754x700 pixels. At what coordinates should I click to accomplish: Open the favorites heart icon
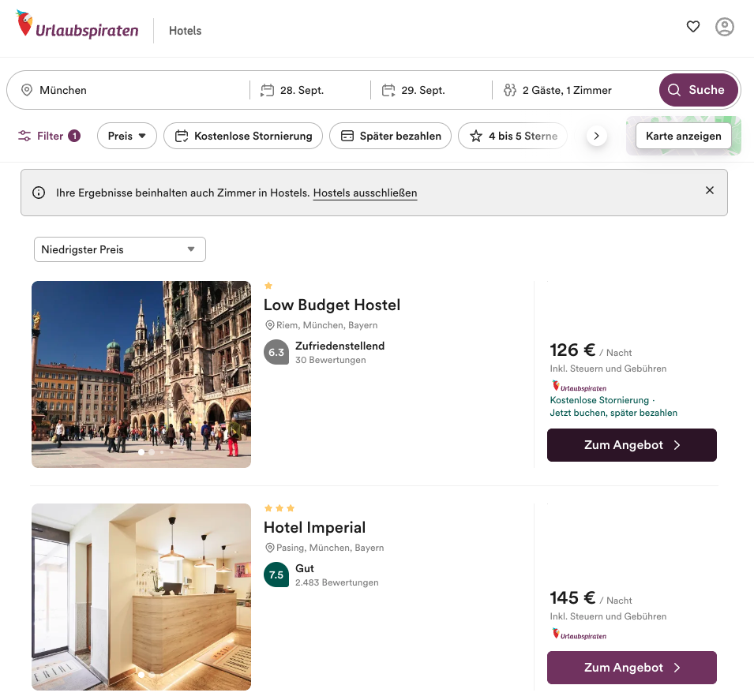693,27
